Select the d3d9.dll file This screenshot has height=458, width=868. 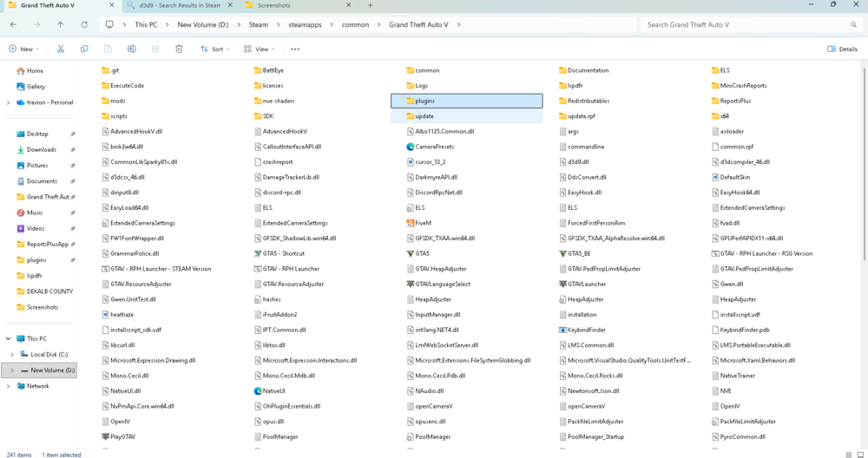(574, 162)
